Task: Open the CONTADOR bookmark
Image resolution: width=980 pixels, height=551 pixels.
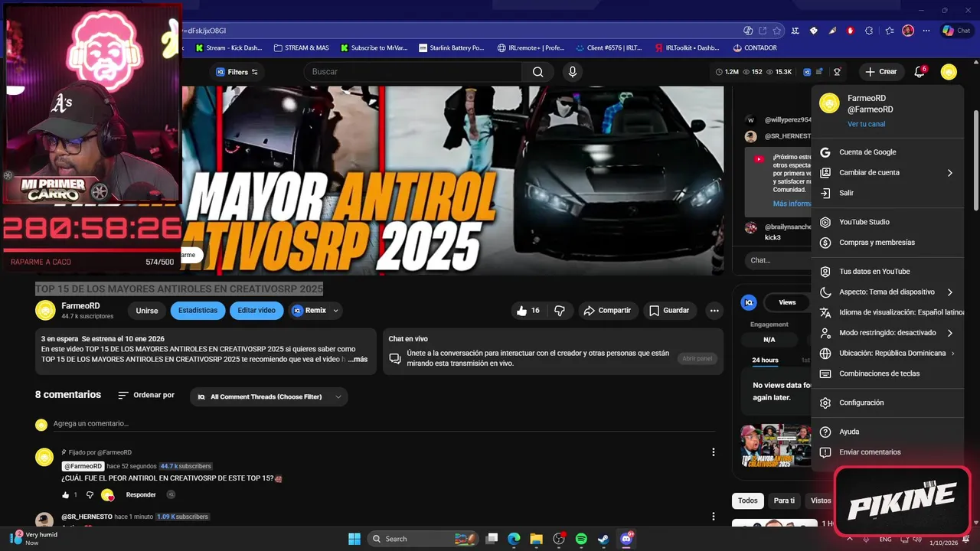Action: (x=754, y=47)
